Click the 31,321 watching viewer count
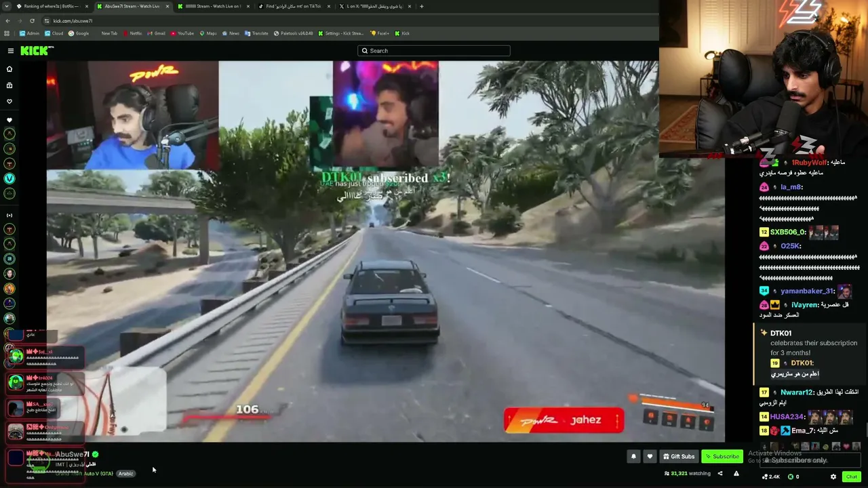868x488 pixels. (688, 474)
